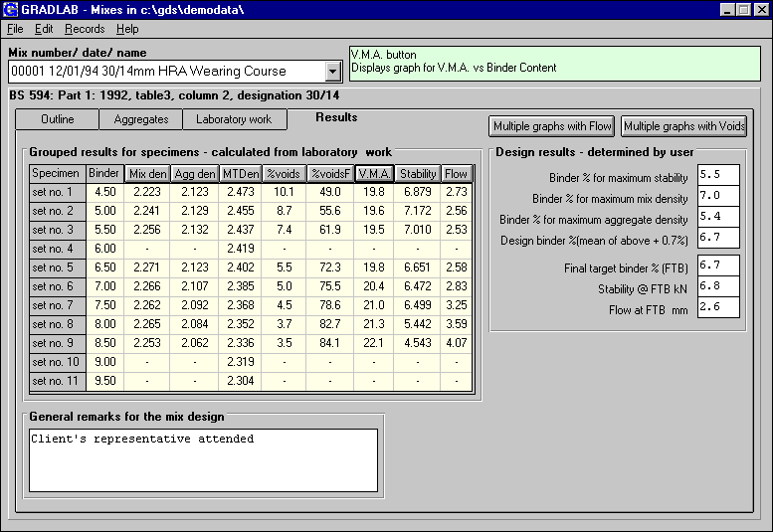Click Binder % for maximum stability field
This screenshot has width=773, height=532.
718,176
